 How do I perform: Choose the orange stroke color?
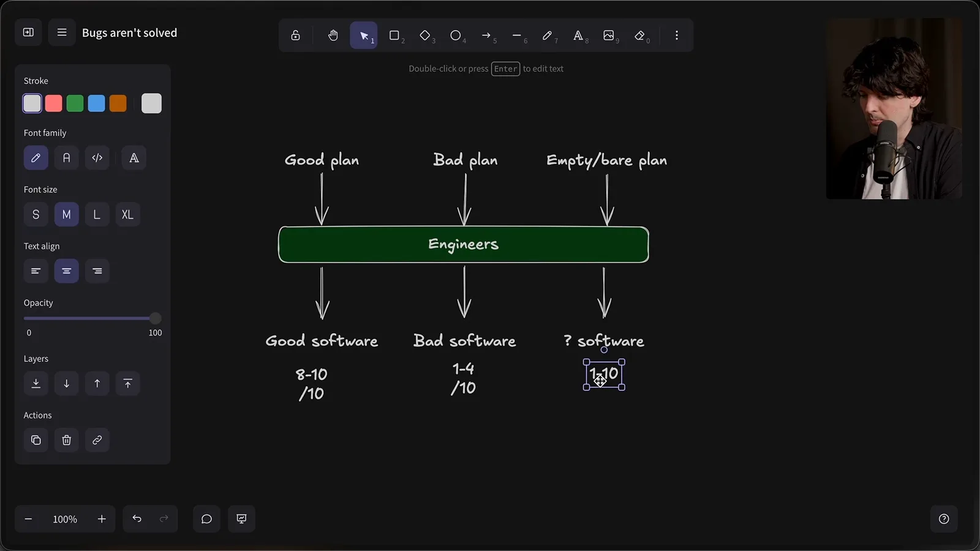coord(118,103)
